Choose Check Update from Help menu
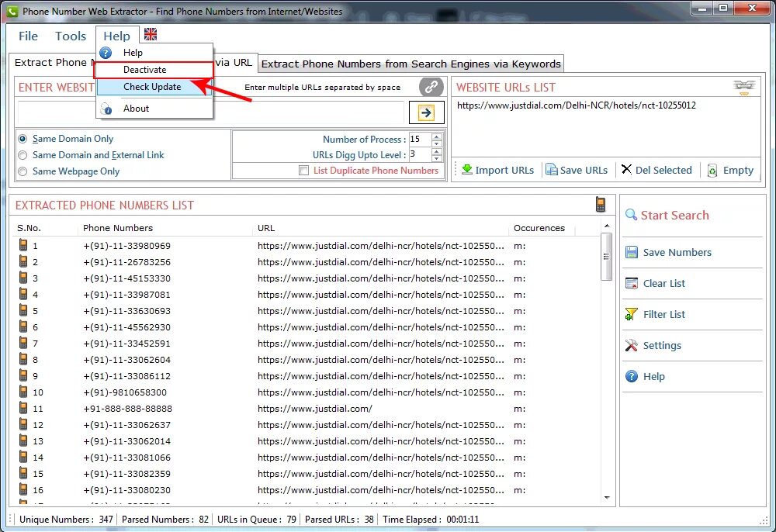776x532 pixels. 152,87
